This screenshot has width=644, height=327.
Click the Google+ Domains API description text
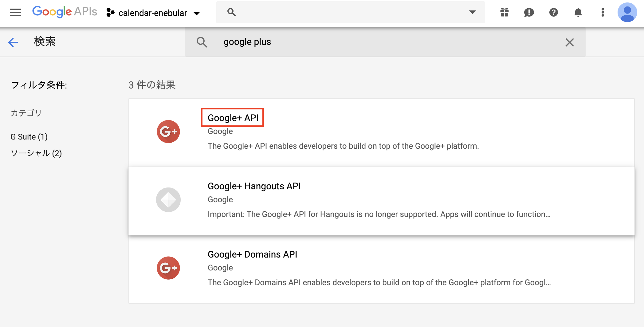pyautogui.click(x=379, y=282)
